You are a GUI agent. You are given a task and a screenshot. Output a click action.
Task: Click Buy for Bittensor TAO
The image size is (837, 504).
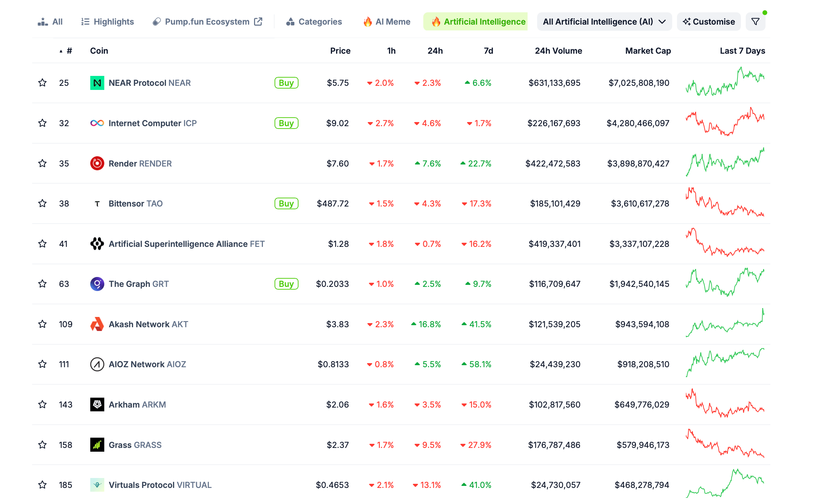click(287, 203)
